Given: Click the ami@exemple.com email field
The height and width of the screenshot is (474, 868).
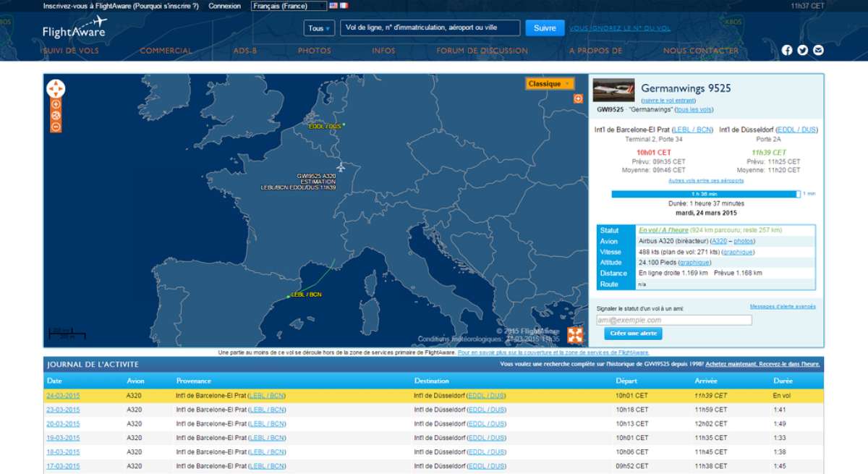Looking at the screenshot, I should coord(673,320).
